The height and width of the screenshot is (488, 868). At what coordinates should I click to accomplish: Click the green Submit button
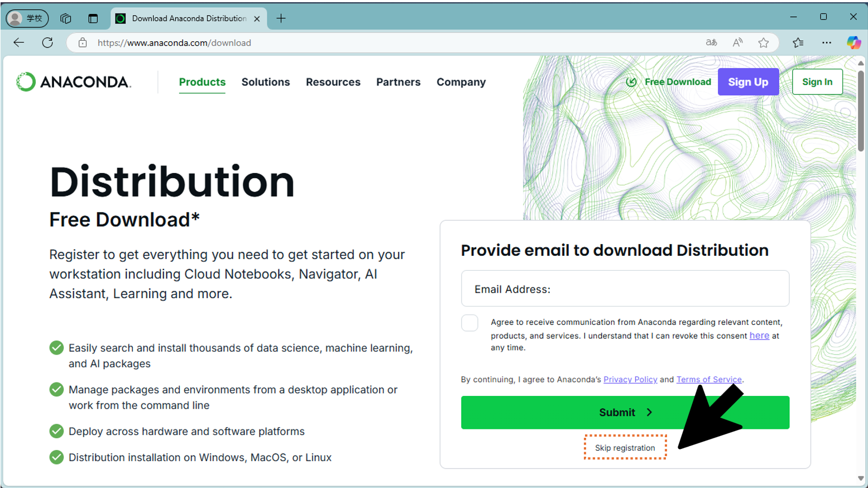[x=625, y=412]
